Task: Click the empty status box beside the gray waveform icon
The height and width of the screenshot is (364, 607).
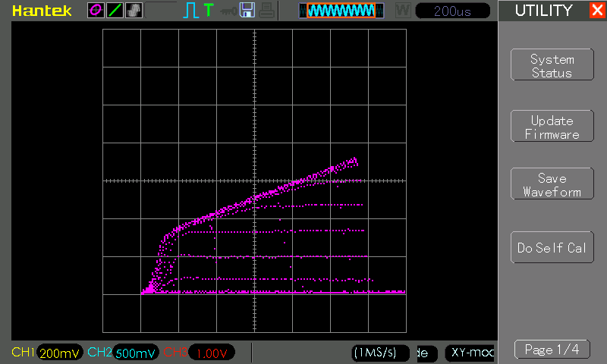Action: [161, 11]
